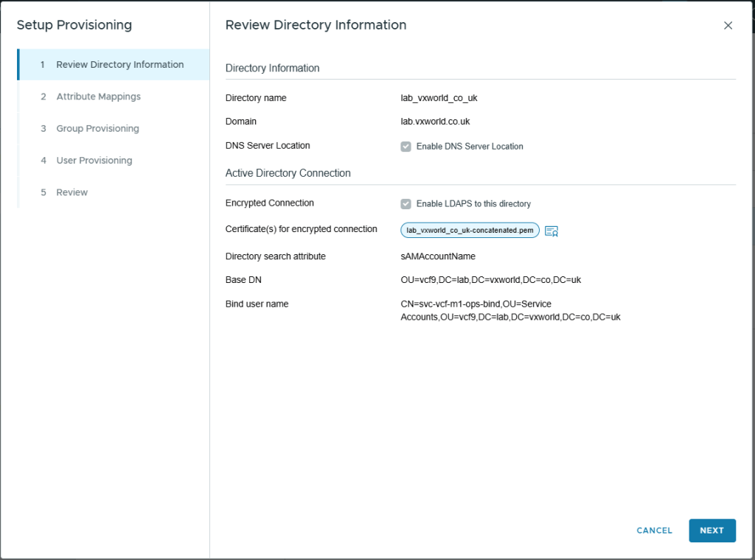Toggle Enable DNS Server Location checkbox
Viewport: 755px width, 560px height.
pyautogui.click(x=406, y=147)
